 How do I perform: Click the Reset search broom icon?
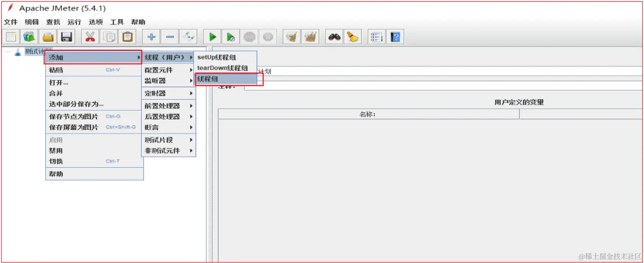(x=353, y=37)
